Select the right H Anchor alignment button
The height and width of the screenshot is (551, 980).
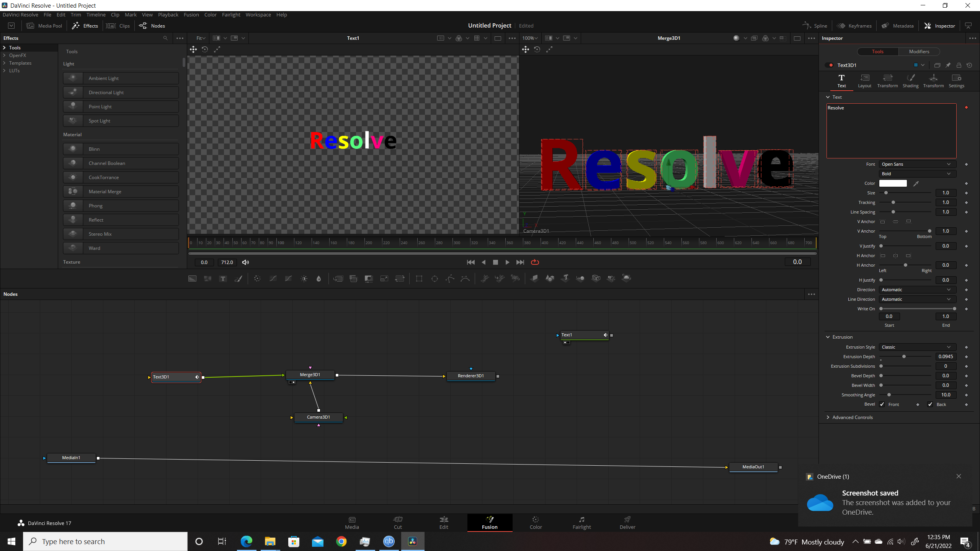(x=908, y=256)
